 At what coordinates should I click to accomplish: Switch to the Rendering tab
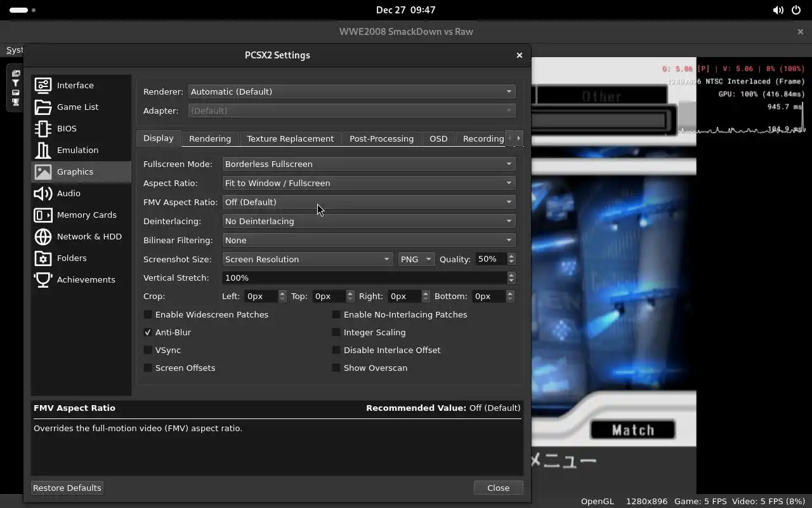click(210, 138)
